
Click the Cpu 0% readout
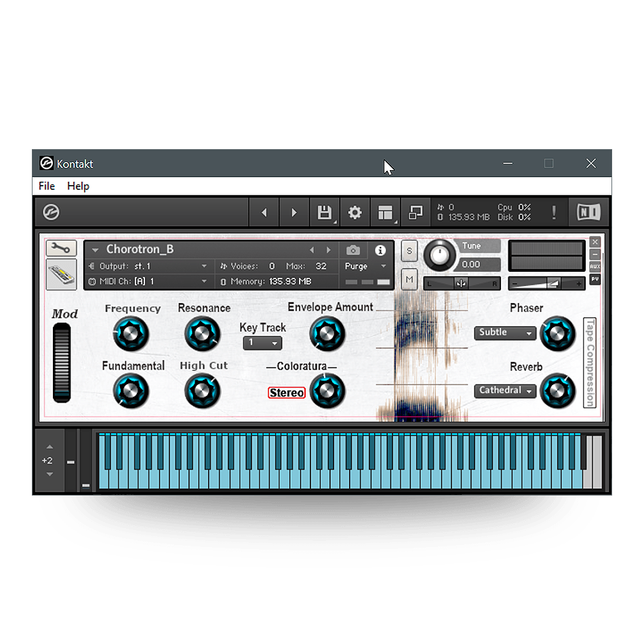[515, 207]
